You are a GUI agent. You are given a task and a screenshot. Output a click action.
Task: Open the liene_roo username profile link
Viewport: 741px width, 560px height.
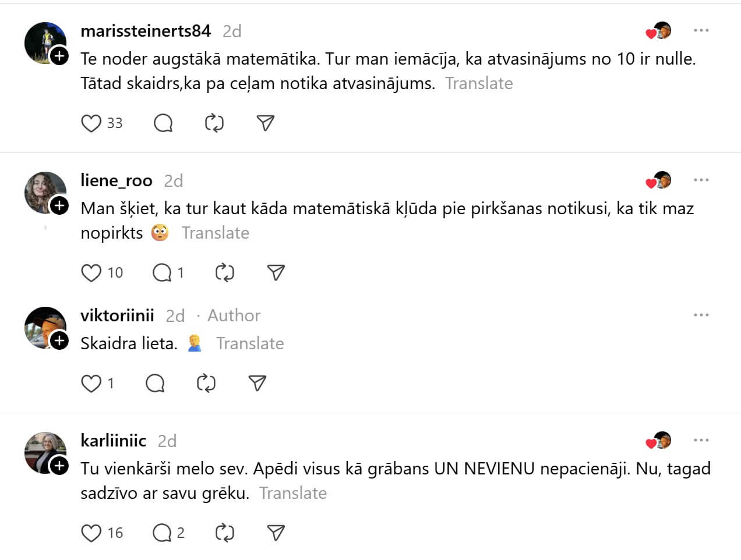pyautogui.click(x=117, y=180)
